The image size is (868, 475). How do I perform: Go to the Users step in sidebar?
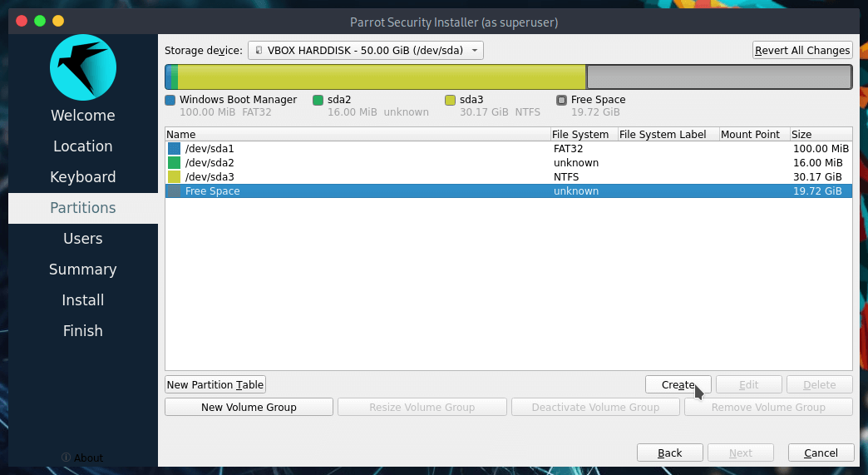point(82,239)
